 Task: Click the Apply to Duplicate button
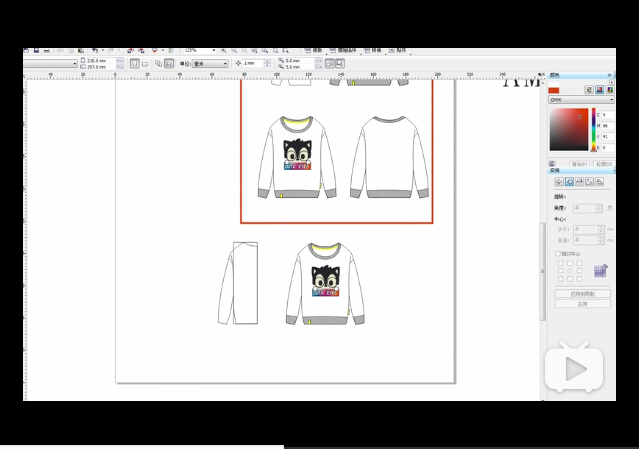582,294
